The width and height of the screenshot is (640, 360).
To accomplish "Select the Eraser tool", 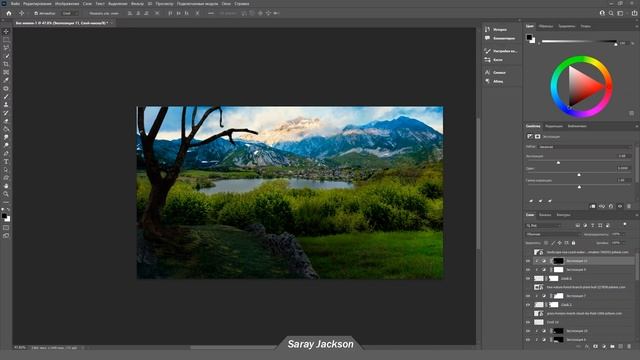I will click(6, 121).
